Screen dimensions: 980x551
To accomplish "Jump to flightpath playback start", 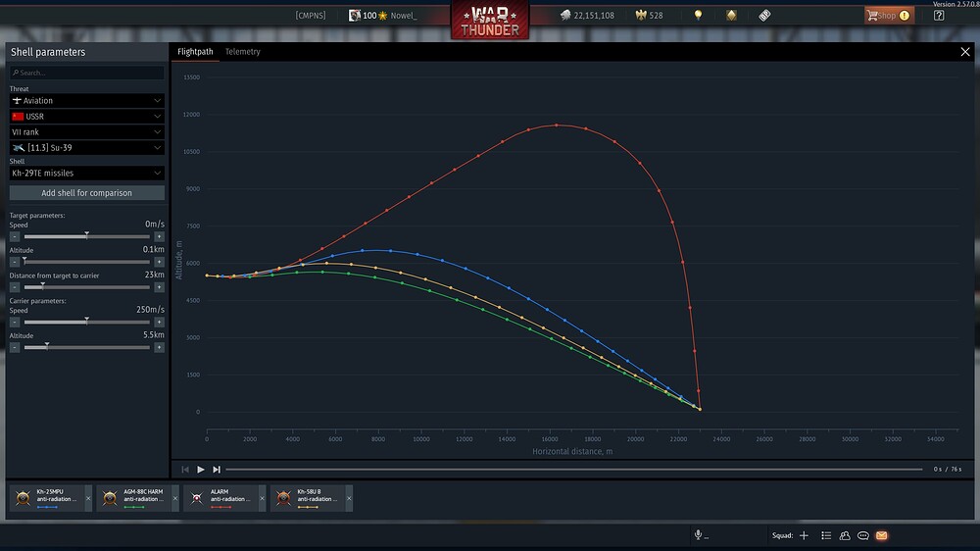I will coord(185,469).
